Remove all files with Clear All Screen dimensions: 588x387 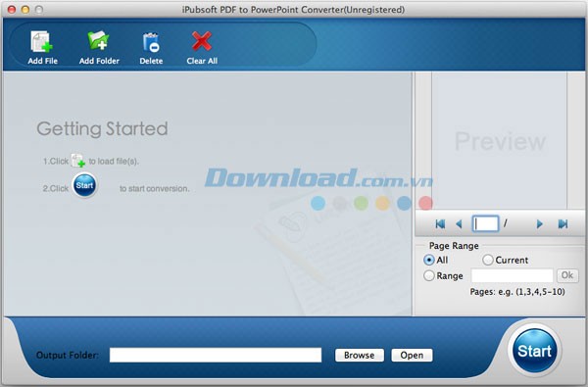[202, 48]
